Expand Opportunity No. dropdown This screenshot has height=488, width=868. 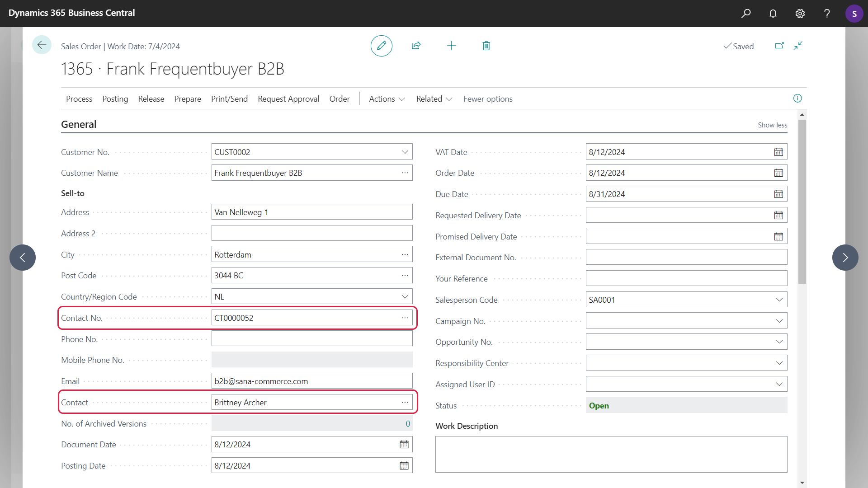pos(779,342)
